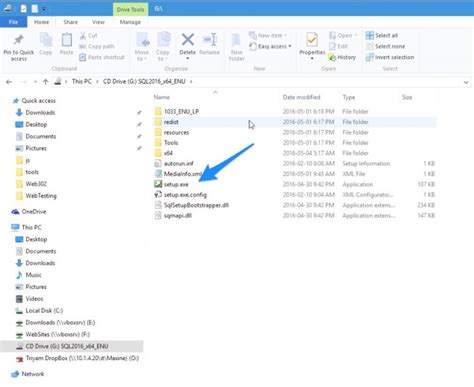Select the 1033_ENU_LP folder
This screenshot has width=474, height=387.
point(181,111)
